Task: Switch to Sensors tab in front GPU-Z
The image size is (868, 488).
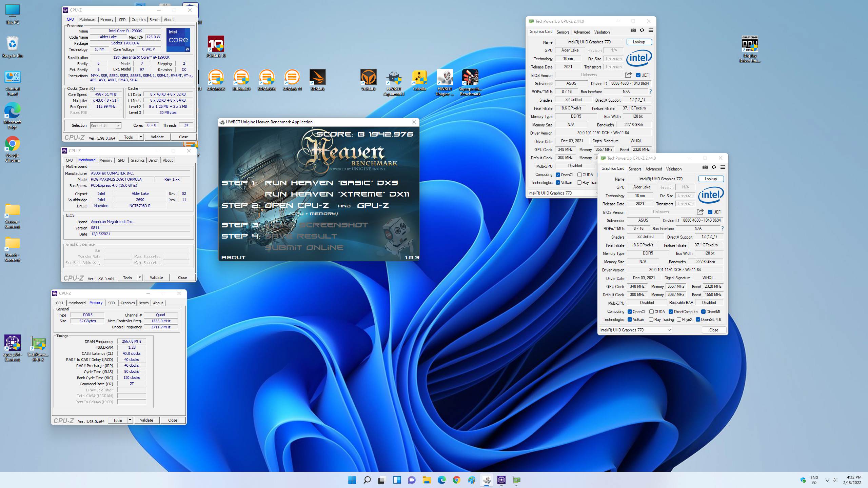Action: (635, 169)
